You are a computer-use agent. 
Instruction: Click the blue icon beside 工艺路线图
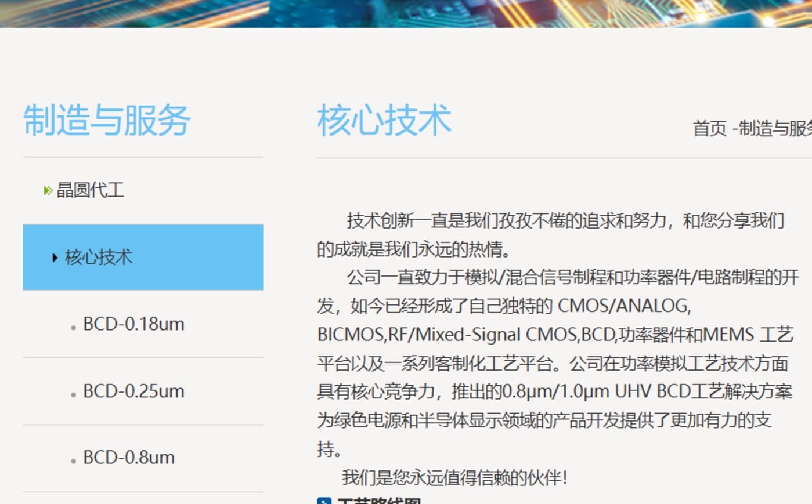pyautogui.click(x=324, y=501)
